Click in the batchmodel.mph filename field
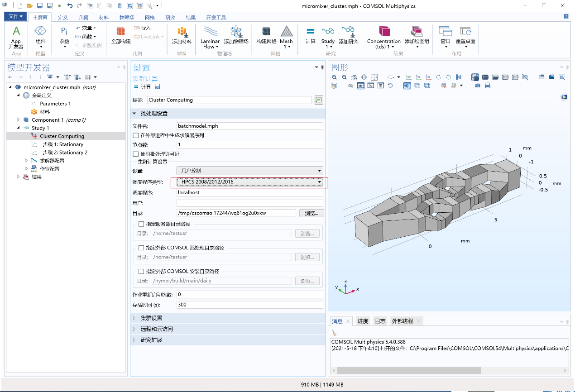Screen dimensions: 575x392 (249, 126)
